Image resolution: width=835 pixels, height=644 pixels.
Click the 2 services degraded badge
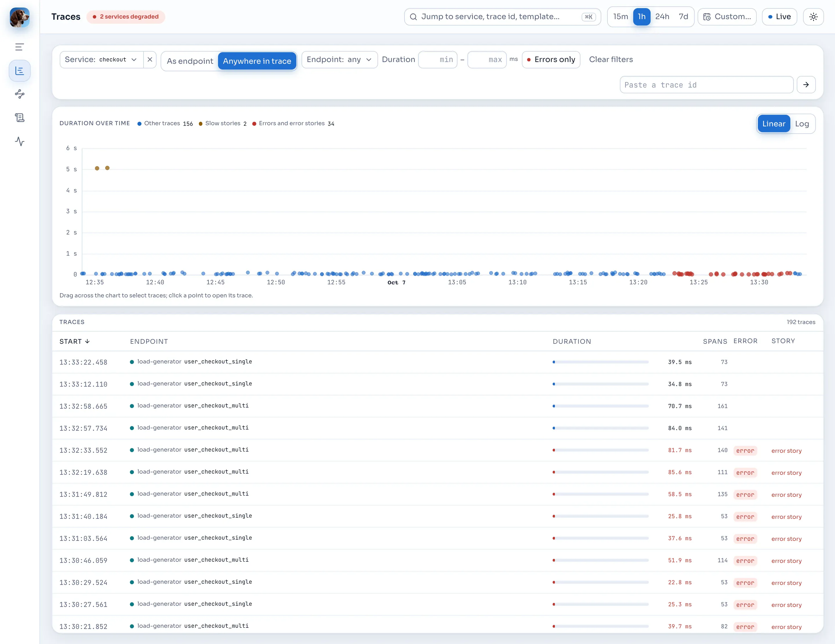pos(126,17)
